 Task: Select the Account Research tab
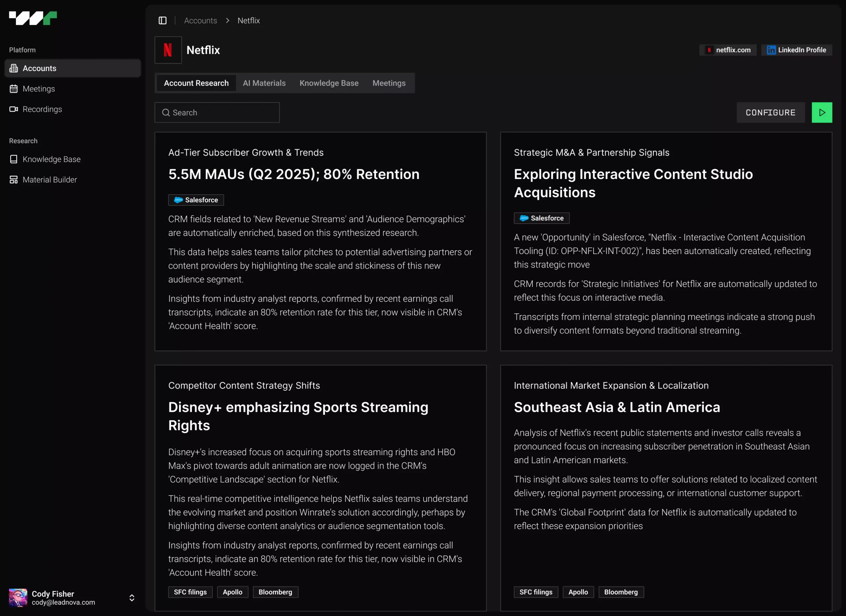tap(196, 83)
